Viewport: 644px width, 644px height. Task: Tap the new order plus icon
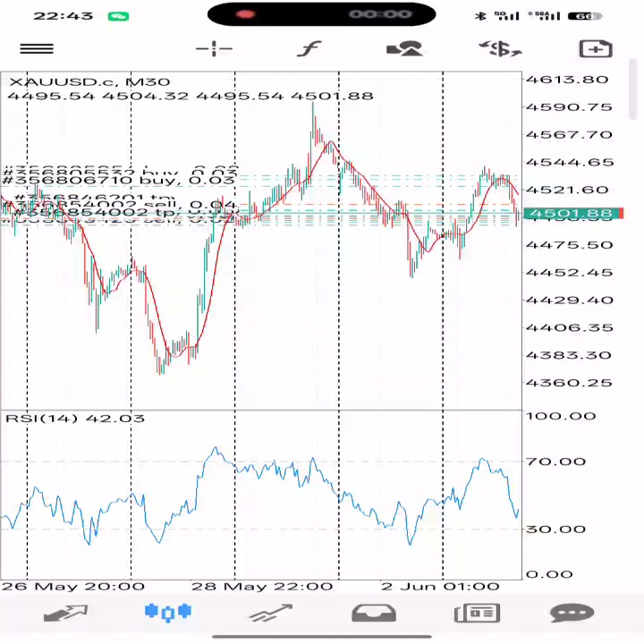(596, 49)
